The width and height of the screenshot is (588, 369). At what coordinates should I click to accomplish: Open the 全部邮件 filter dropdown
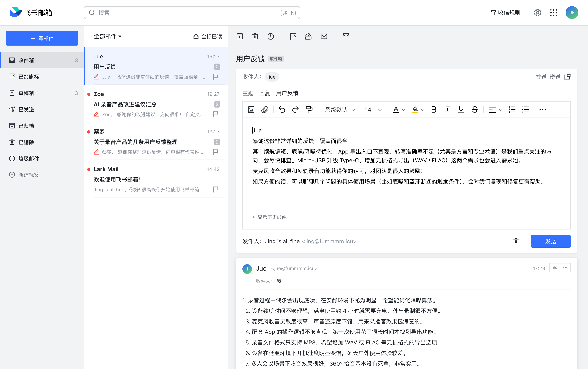[108, 36]
